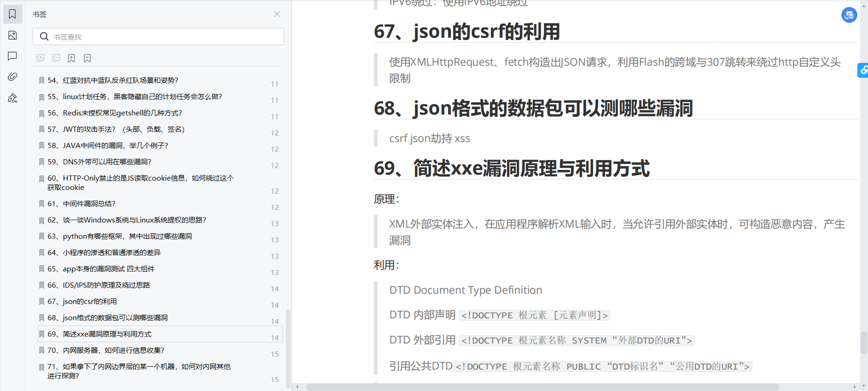Click the horizontal scrollbar right arrow
This screenshot has width=868, height=391.
854,387
